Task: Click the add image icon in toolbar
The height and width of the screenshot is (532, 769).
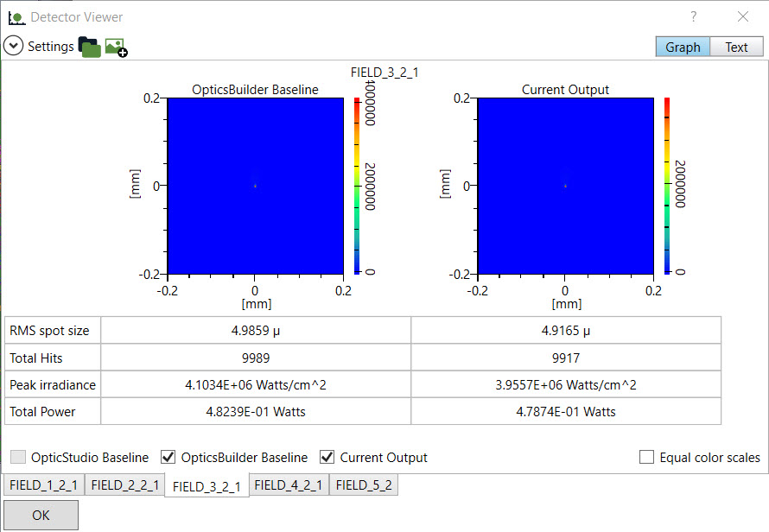Action: (x=116, y=47)
